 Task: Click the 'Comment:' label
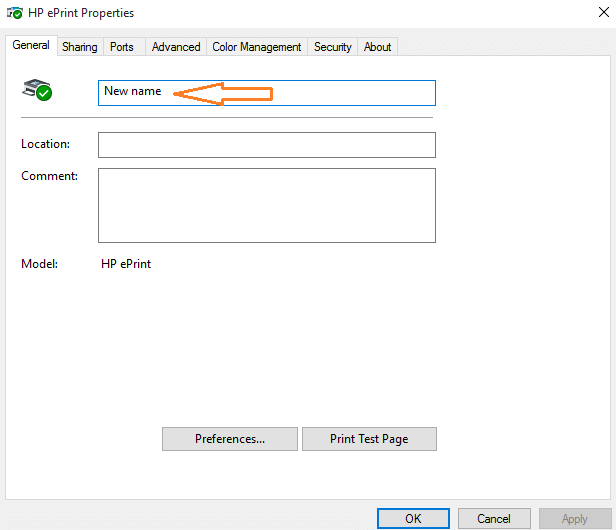(50, 176)
